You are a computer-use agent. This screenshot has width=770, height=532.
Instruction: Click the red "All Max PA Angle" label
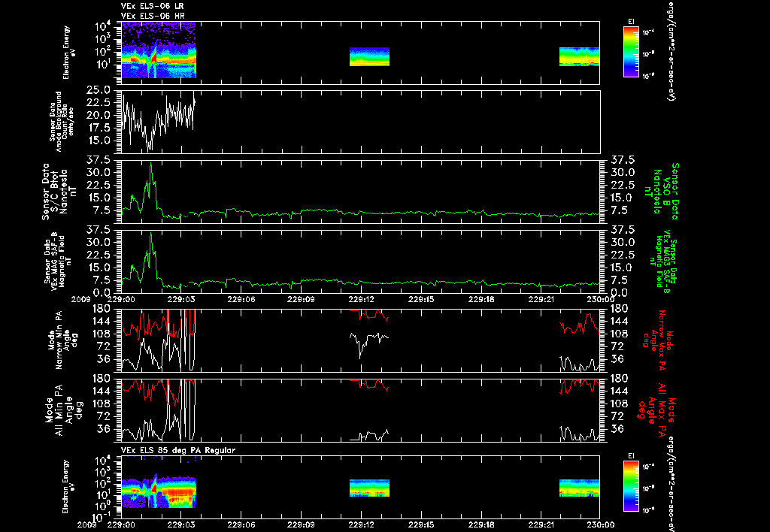(x=656, y=410)
